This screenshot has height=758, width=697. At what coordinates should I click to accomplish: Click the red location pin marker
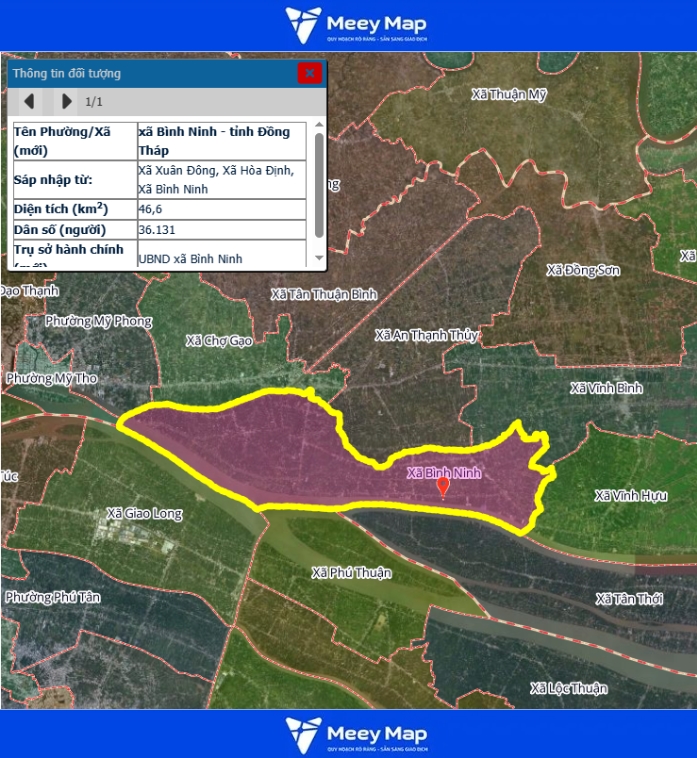point(444,486)
